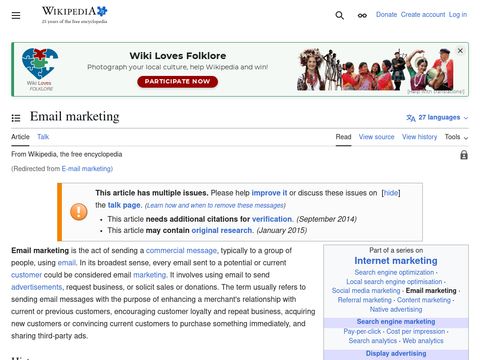Screen dimensions: 480x360
Task: Toggle the table of contents icon
Action: tap(16, 118)
